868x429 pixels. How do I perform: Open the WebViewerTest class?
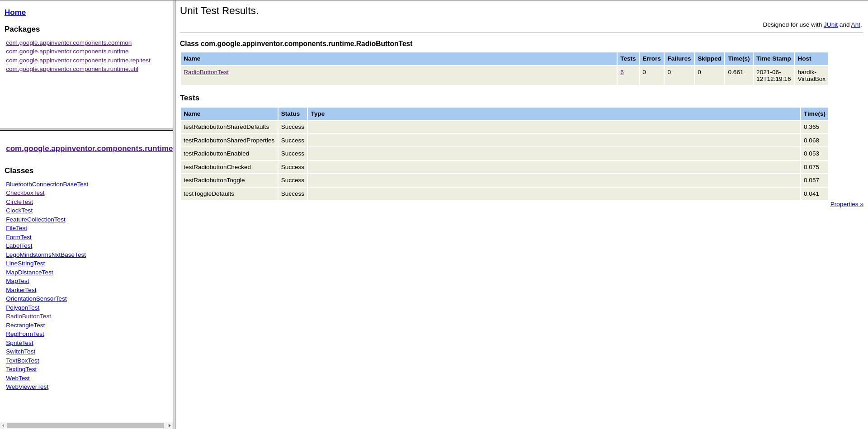click(27, 387)
